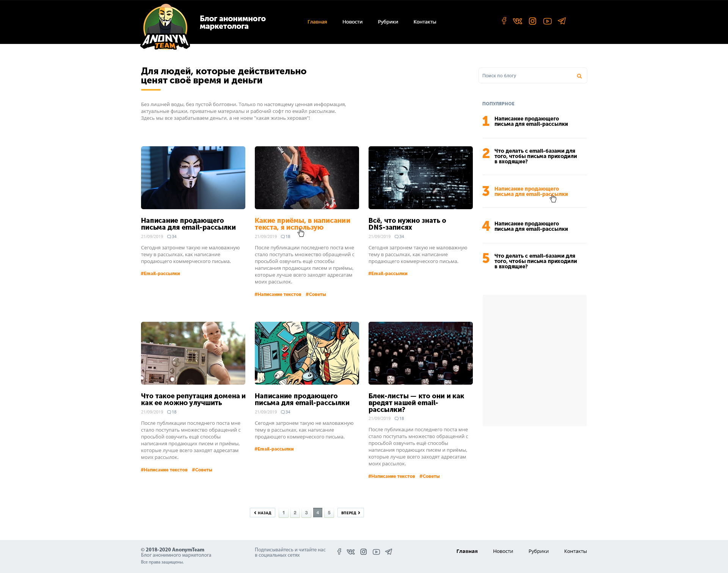728x573 pixels.
Task: Click the Anonym Team logo
Action: pos(165,27)
